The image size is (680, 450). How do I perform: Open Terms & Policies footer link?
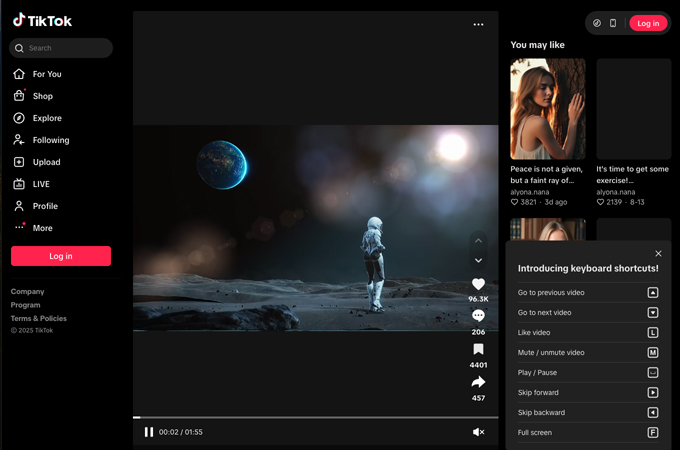point(39,318)
